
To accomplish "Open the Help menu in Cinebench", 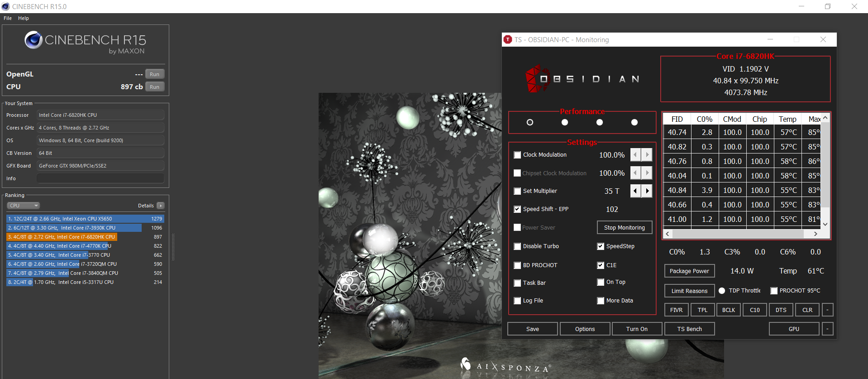I will pyautogui.click(x=24, y=18).
